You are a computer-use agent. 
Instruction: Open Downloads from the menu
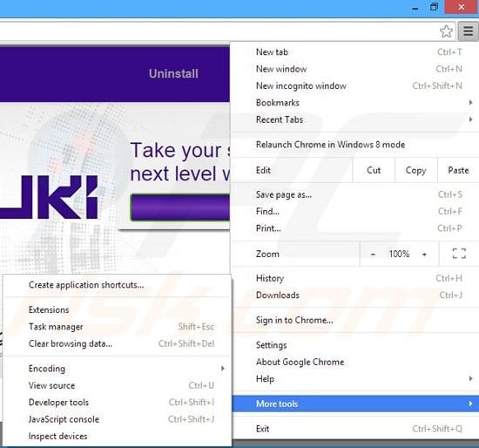point(355,295)
